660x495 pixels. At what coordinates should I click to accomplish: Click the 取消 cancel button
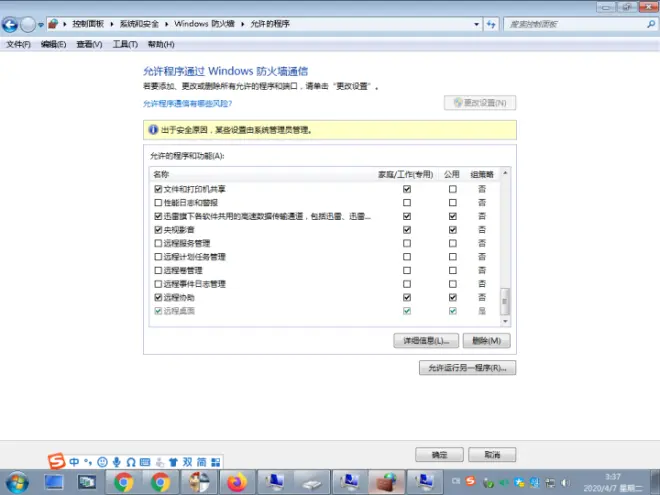click(492, 455)
